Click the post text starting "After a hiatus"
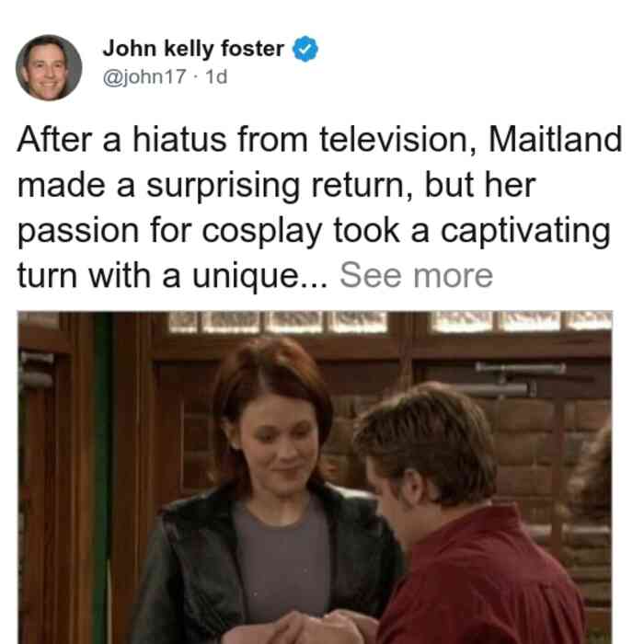This screenshot has height=644, width=644. pyautogui.click(x=319, y=207)
